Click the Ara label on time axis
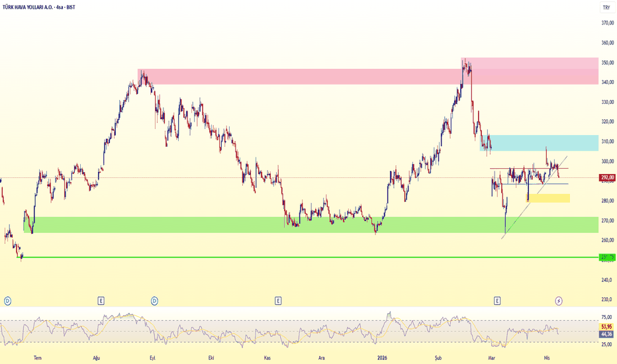The image size is (617, 364). [322, 357]
